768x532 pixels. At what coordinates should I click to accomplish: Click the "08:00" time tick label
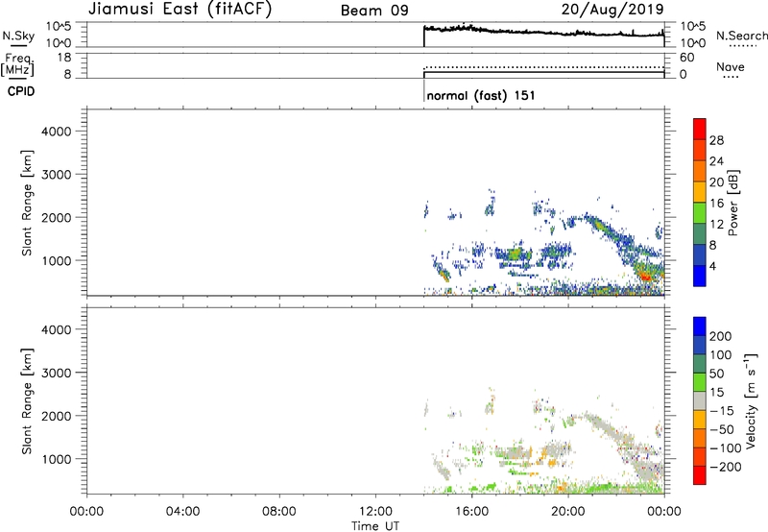279,512
